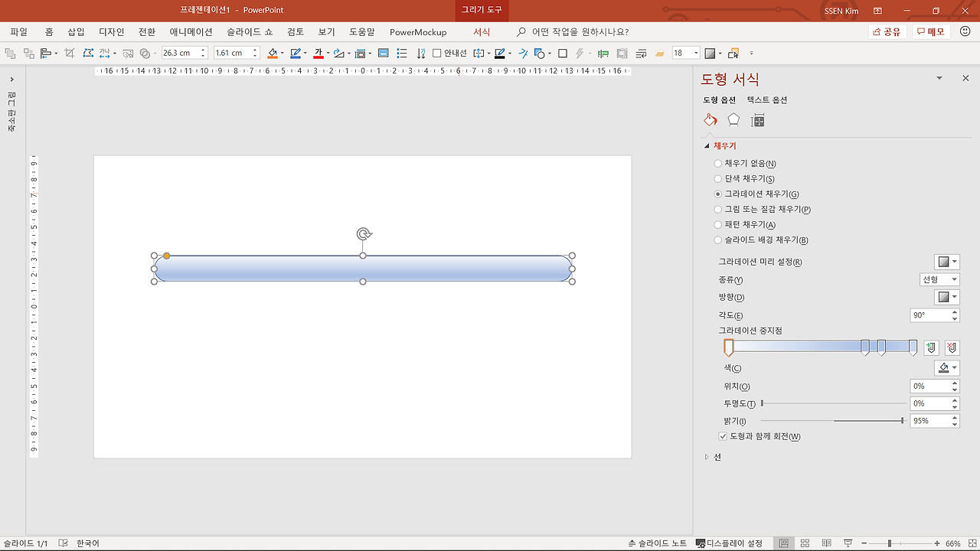This screenshot has width=980, height=551.
Task: Close the 도형 서식 pane
Action: click(x=965, y=78)
